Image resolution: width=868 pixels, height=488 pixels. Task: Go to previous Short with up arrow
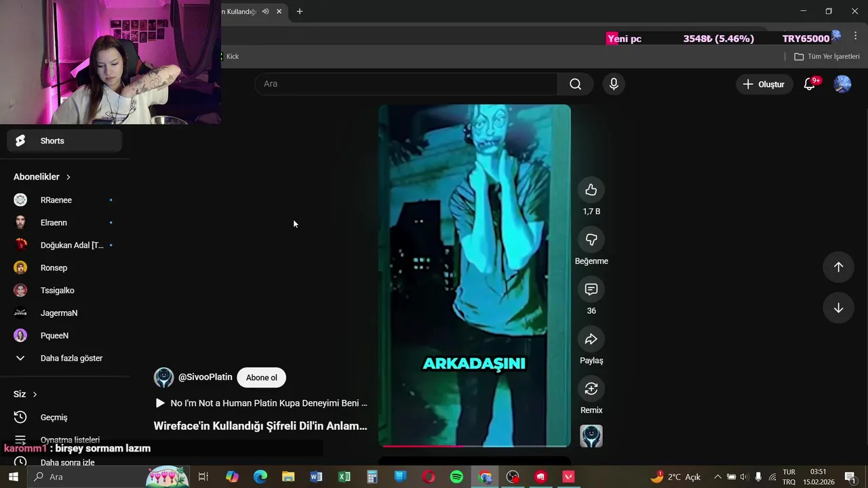tap(838, 267)
